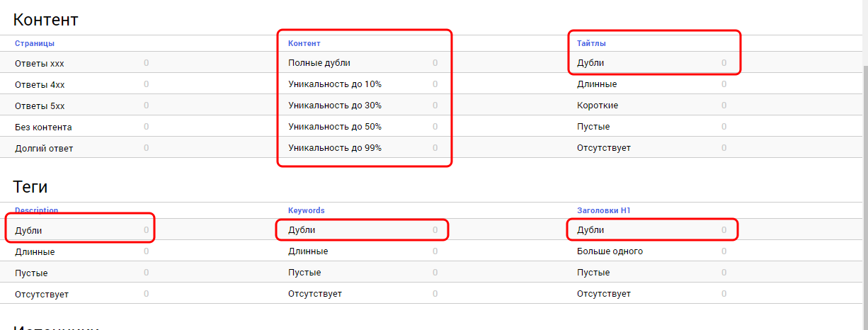Open the Keywords column header link
This screenshot has height=330, width=868.
(x=307, y=210)
